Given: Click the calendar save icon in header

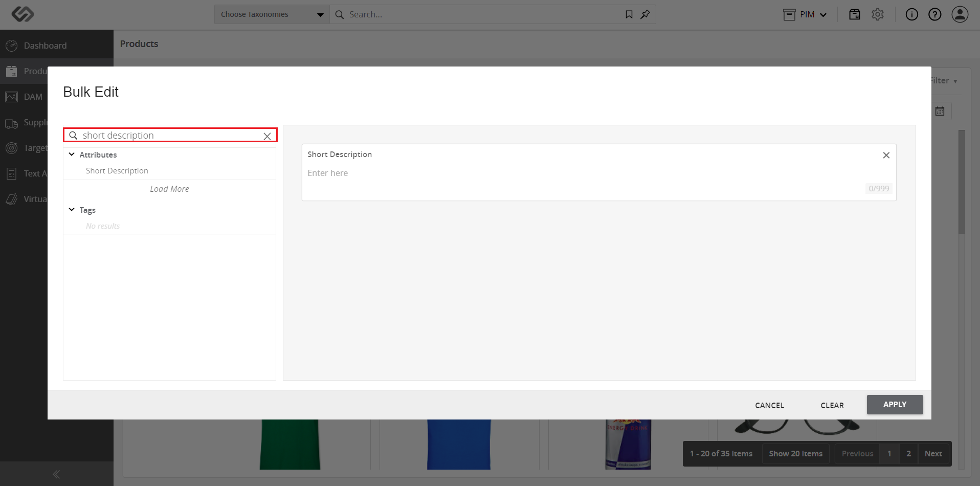Looking at the screenshot, I should tap(855, 14).
